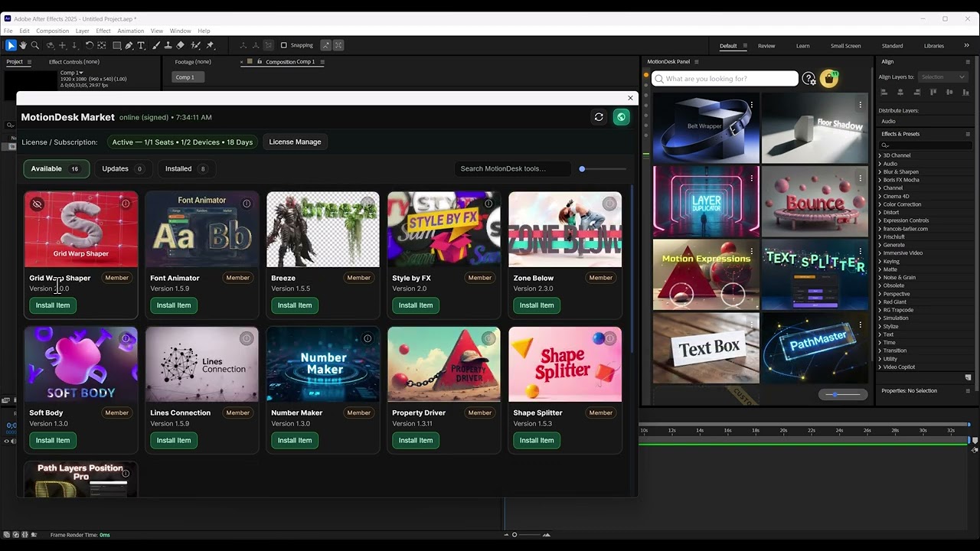
Task: Select the Puppet Pin tool
Action: [210, 45]
